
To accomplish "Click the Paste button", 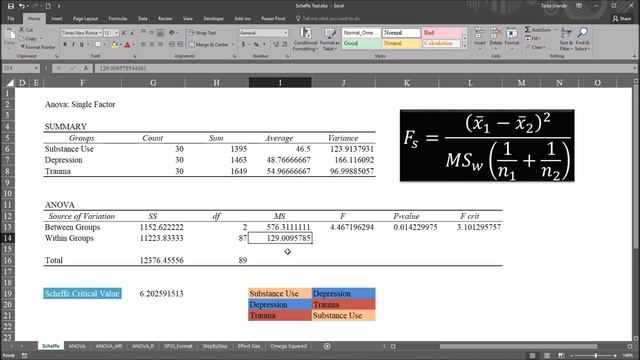I will 9,40.
